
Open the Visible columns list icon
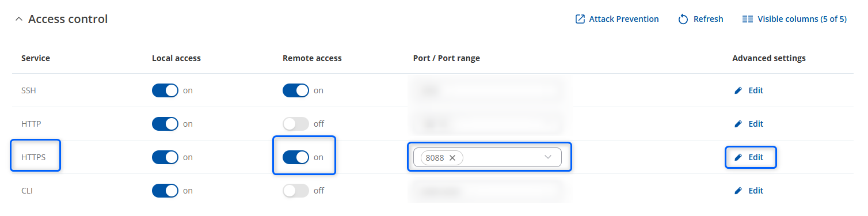click(x=748, y=19)
